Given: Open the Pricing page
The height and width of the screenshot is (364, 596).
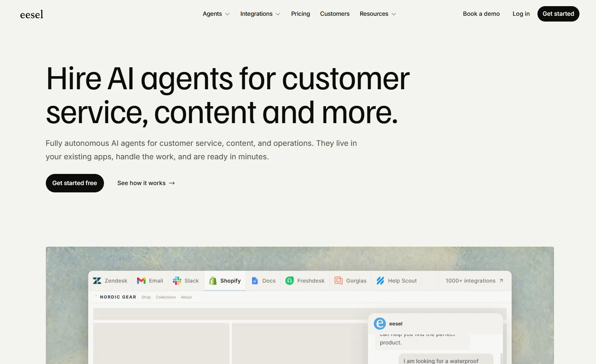Looking at the screenshot, I should [x=300, y=14].
